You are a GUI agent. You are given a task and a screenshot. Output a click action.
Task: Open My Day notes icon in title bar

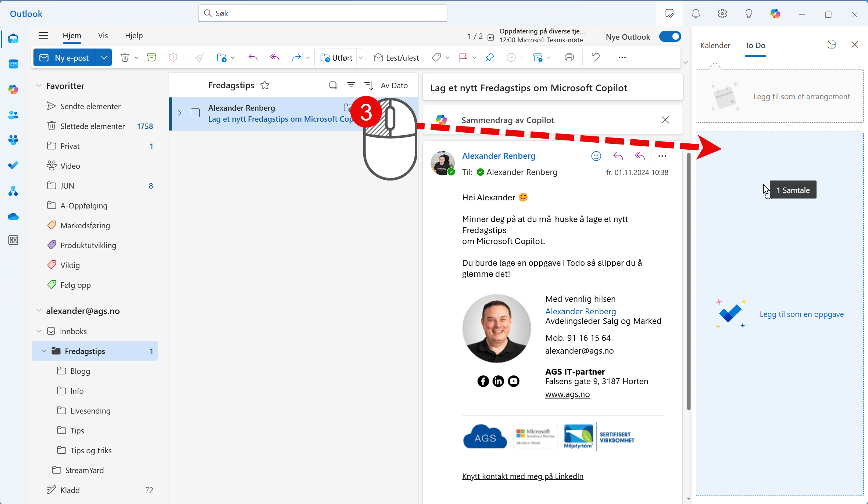(670, 14)
